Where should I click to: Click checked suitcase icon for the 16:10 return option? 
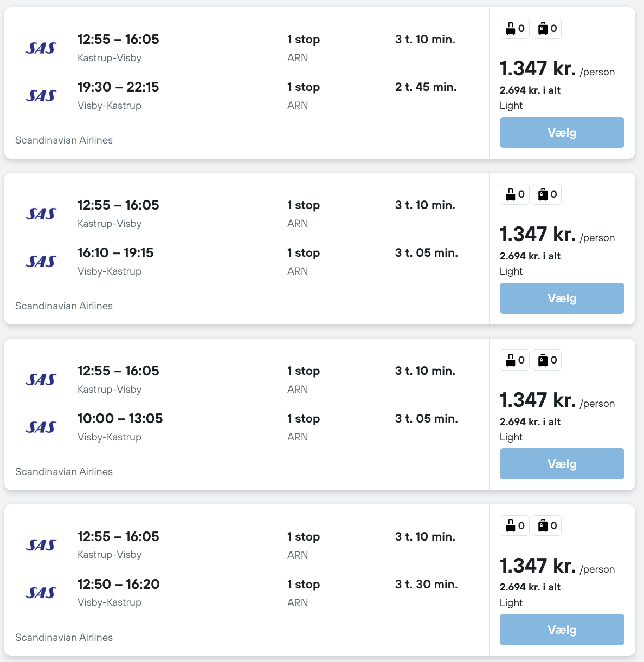[543, 194]
